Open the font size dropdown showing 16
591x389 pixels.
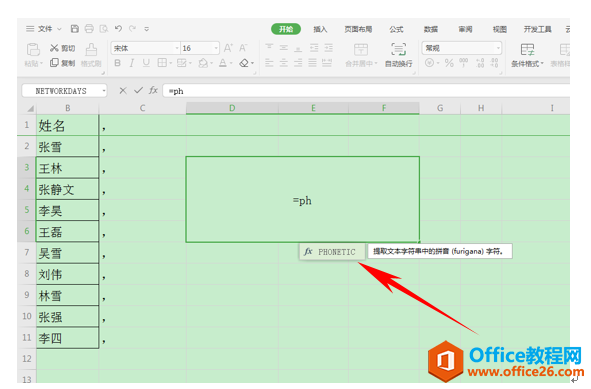coord(216,48)
